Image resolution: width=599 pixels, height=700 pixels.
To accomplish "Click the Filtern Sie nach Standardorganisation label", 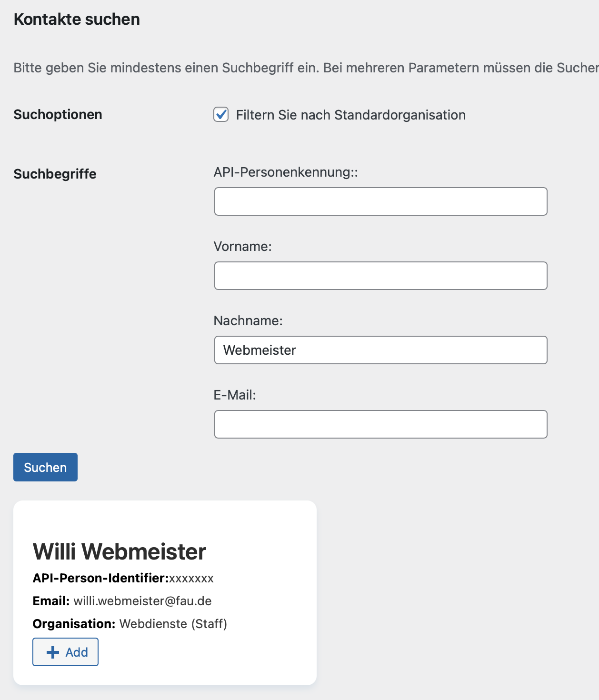I will [x=351, y=115].
